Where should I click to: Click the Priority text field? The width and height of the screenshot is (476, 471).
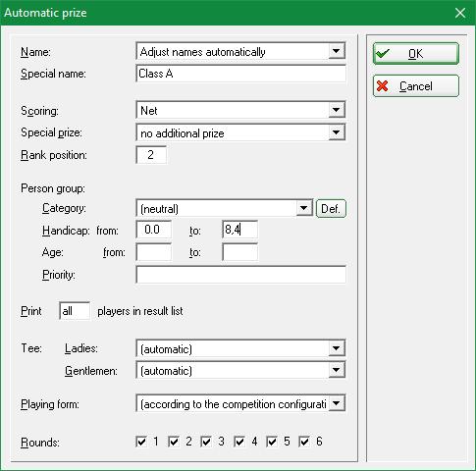click(241, 275)
